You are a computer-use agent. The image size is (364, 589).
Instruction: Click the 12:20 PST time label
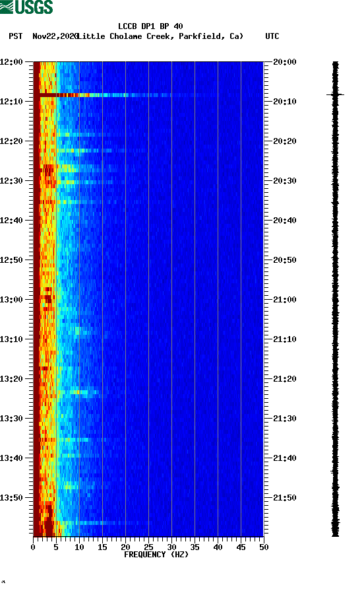click(x=11, y=141)
